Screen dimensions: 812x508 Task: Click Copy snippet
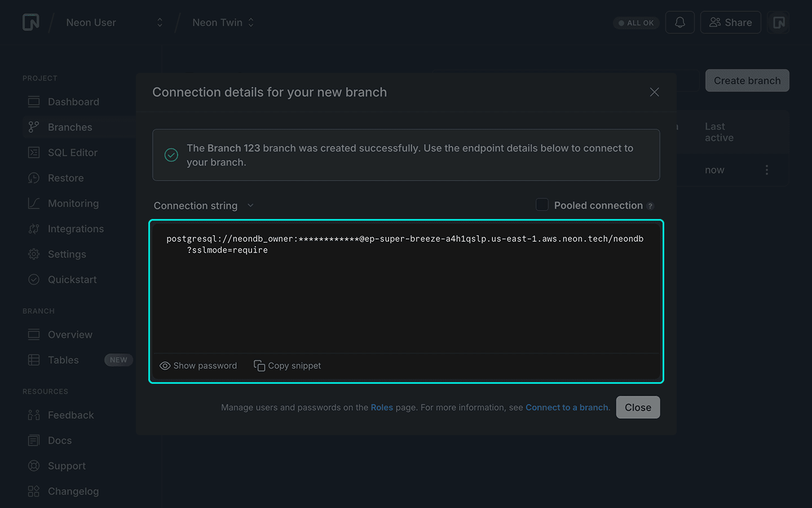[288, 366]
